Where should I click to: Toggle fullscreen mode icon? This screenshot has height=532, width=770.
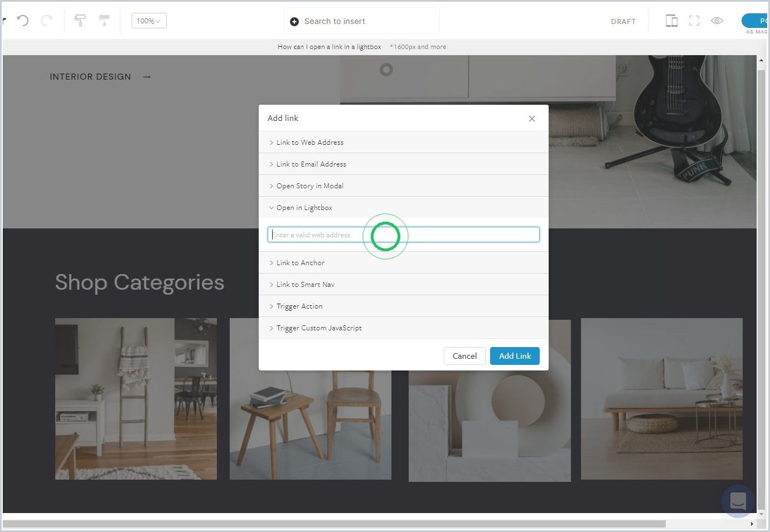[x=694, y=21]
